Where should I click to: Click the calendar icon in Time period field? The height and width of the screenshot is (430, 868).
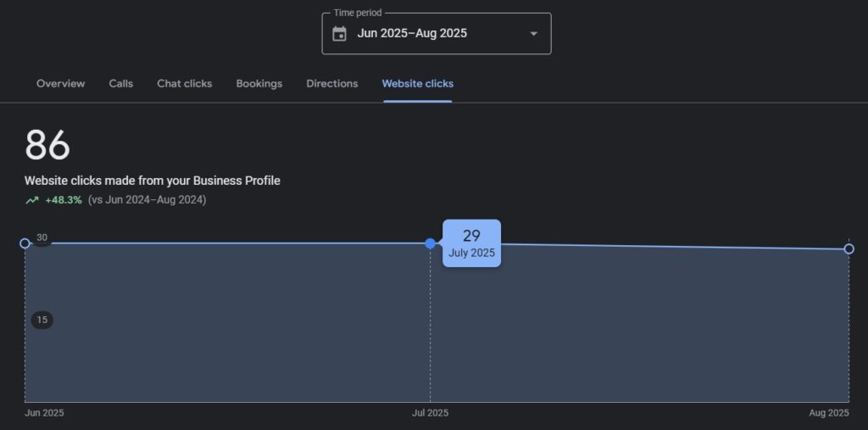point(340,34)
